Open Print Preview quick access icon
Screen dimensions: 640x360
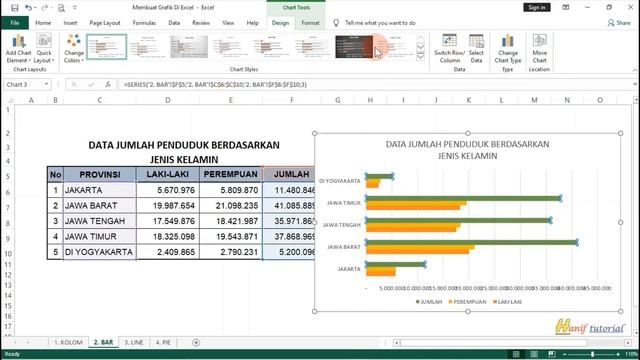[61, 8]
